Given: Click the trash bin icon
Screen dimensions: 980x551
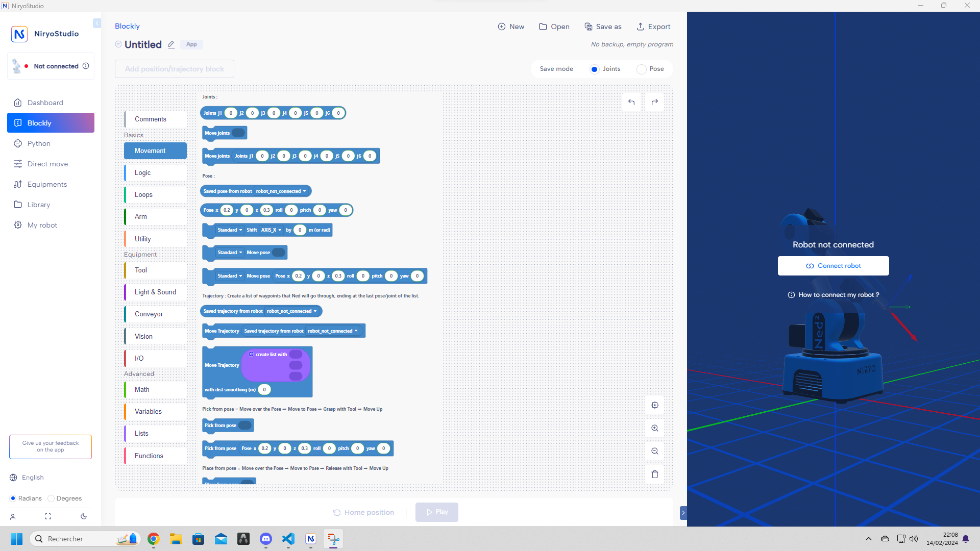Looking at the screenshot, I should pos(655,474).
